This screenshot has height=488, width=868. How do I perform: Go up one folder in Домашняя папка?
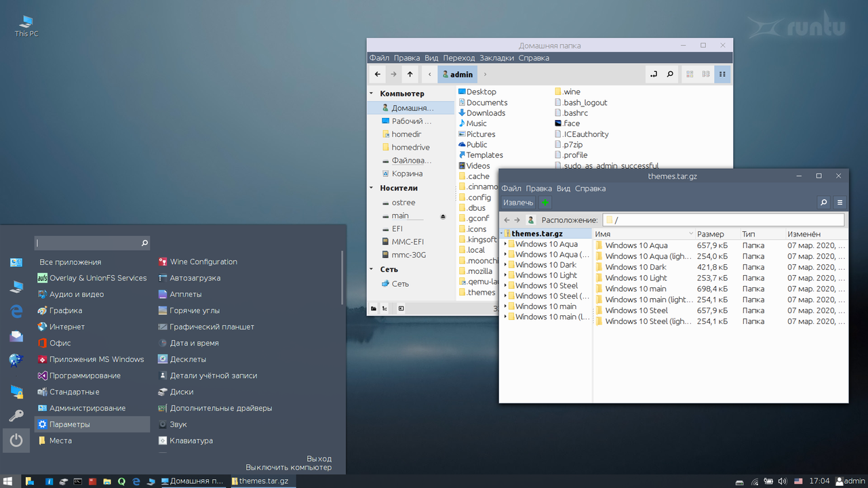click(x=410, y=74)
